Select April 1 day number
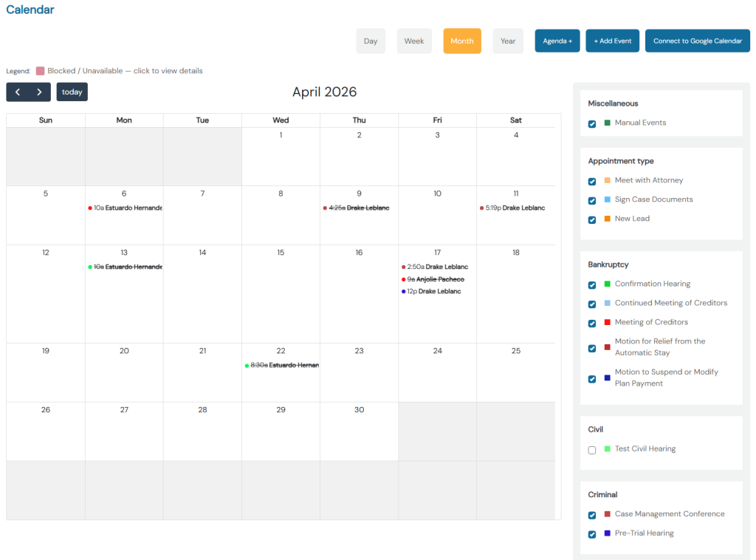The width and height of the screenshot is (756, 560). pyautogui.click(x=281, y=135)
